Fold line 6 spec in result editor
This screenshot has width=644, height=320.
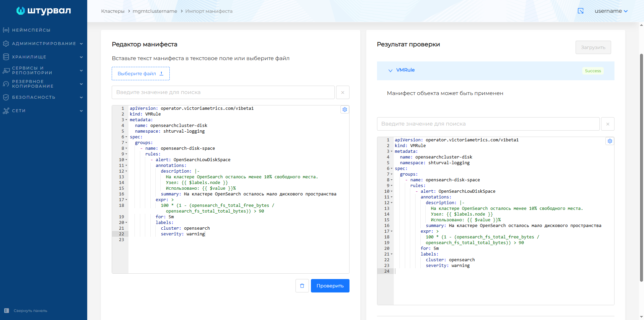coord(391,169)
